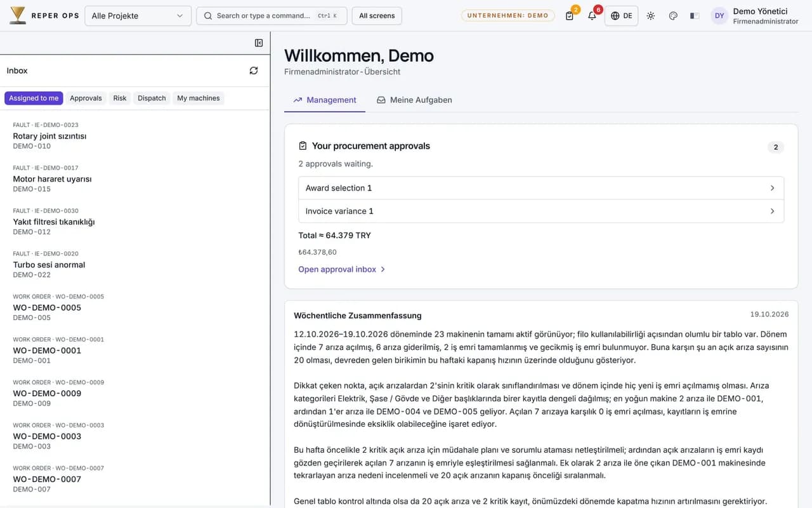Viewport: 812px width, 508px height.
Task: Click the Unternehmen: Demo badge
Action: 507,16
